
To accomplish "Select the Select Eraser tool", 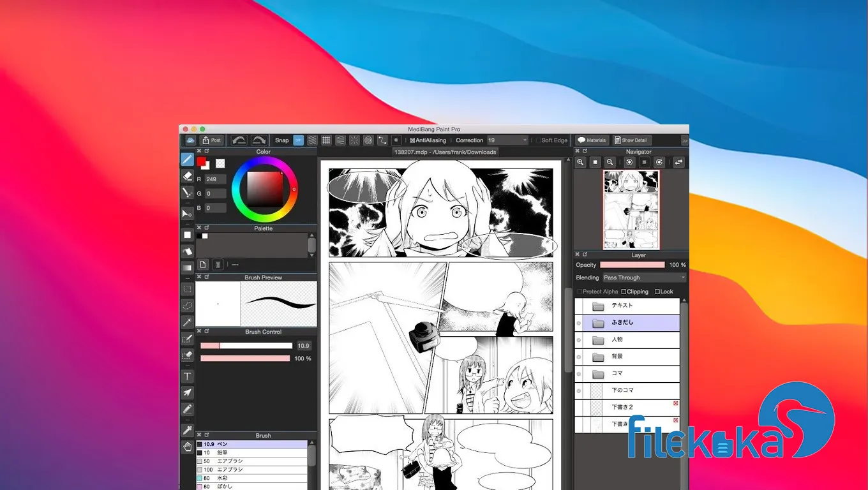I will click(187, 355).
